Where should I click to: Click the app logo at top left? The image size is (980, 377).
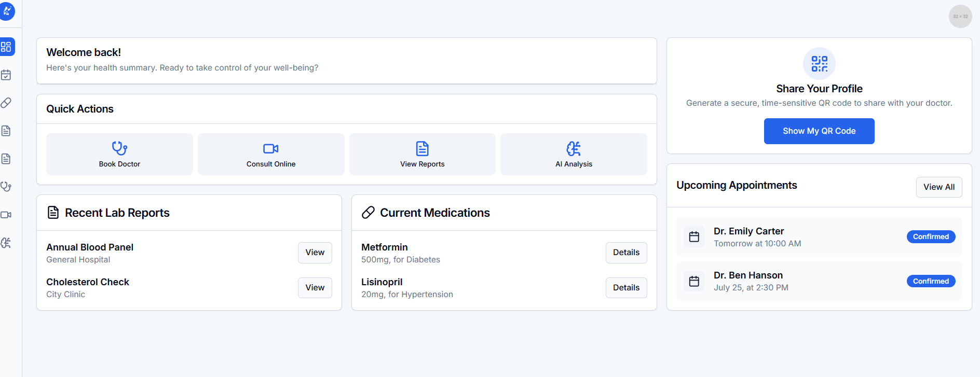[7, 11]
